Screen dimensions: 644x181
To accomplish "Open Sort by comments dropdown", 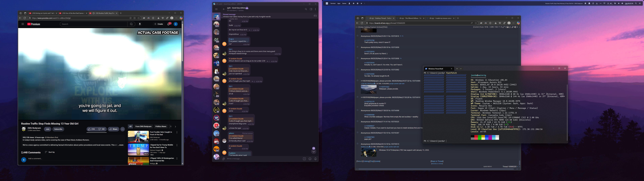I will (50, 152).
